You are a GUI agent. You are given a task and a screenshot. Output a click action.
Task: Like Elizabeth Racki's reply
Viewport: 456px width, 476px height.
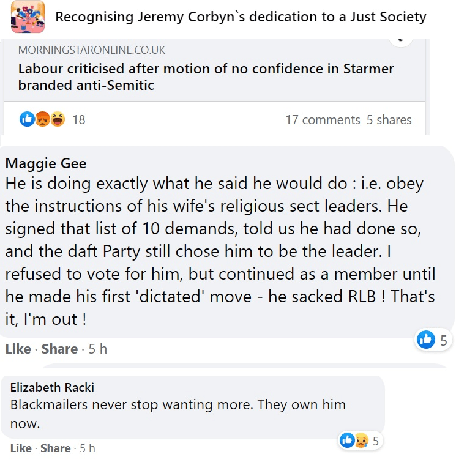pos(21,448)
